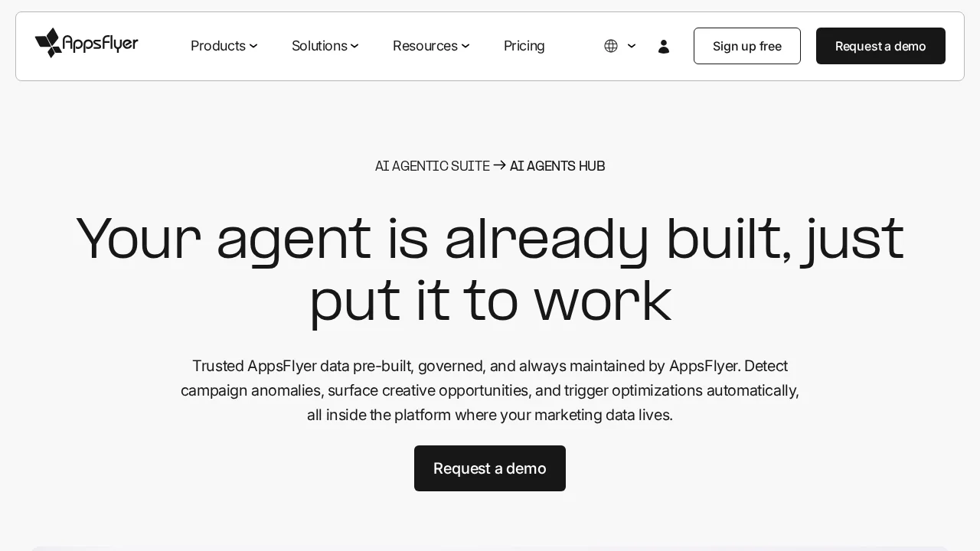Expand the Products dropdown menu
The image size is (980, 551).
tap(224, 46)
